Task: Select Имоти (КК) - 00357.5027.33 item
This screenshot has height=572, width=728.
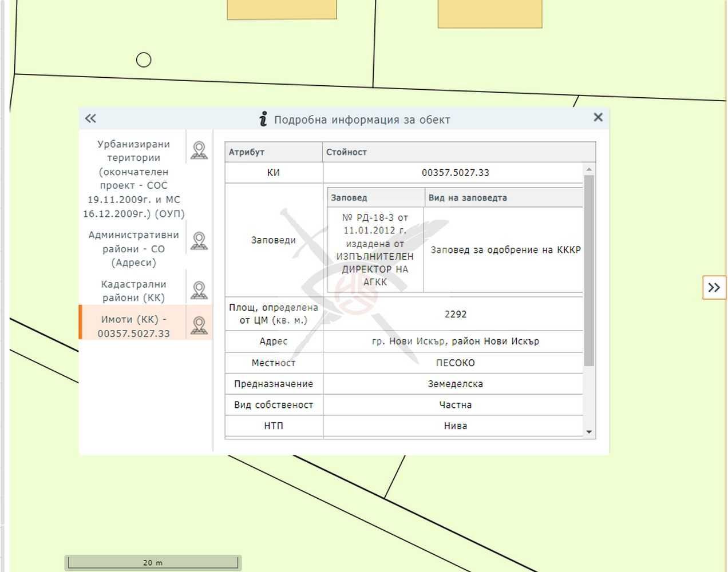Action: (x=133, y=326)
